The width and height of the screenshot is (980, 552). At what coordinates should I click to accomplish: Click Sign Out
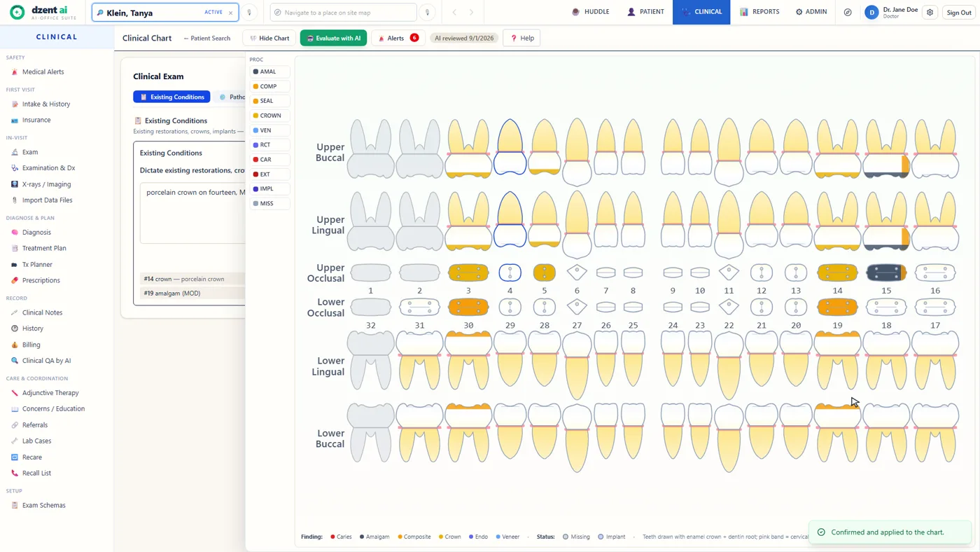[958, 13]
